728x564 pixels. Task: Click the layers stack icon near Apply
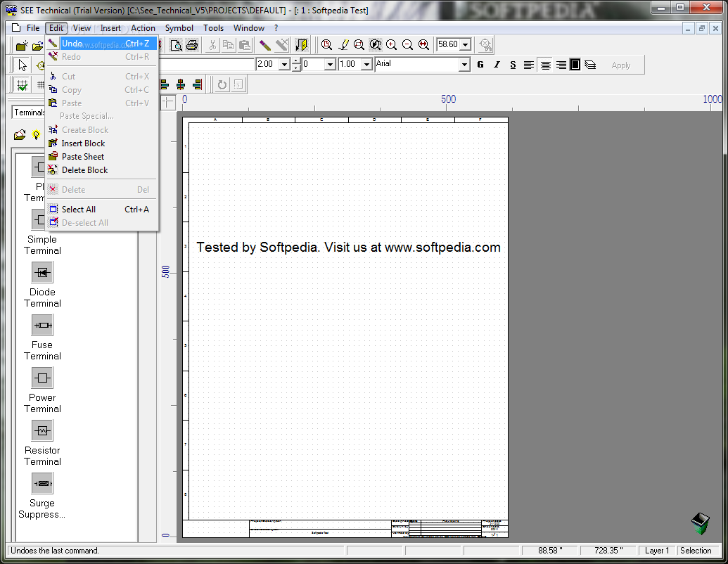590,65
